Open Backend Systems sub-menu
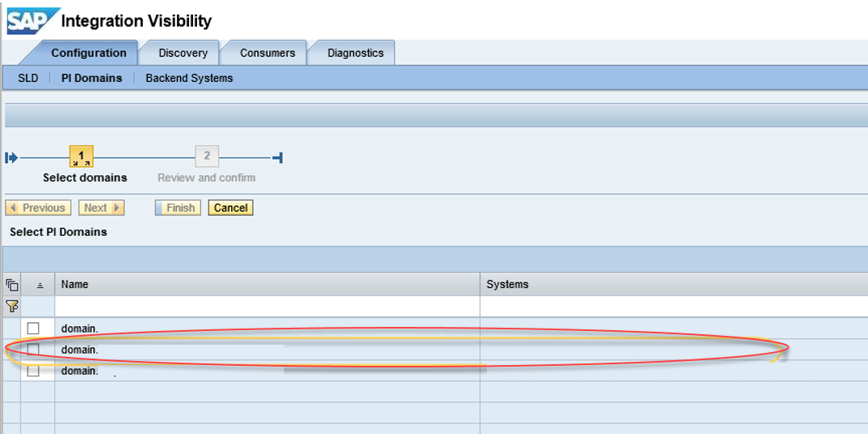This screenshot has height=434, width=868. coord(189,78)
